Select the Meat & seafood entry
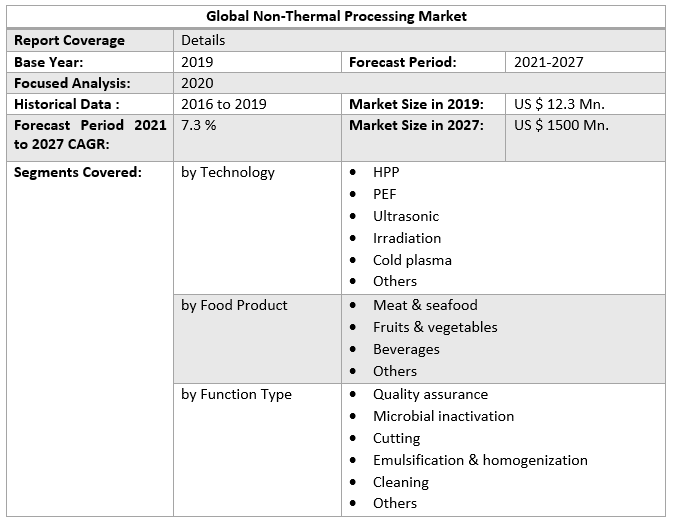Screen dimensions: 674x525 425,305
